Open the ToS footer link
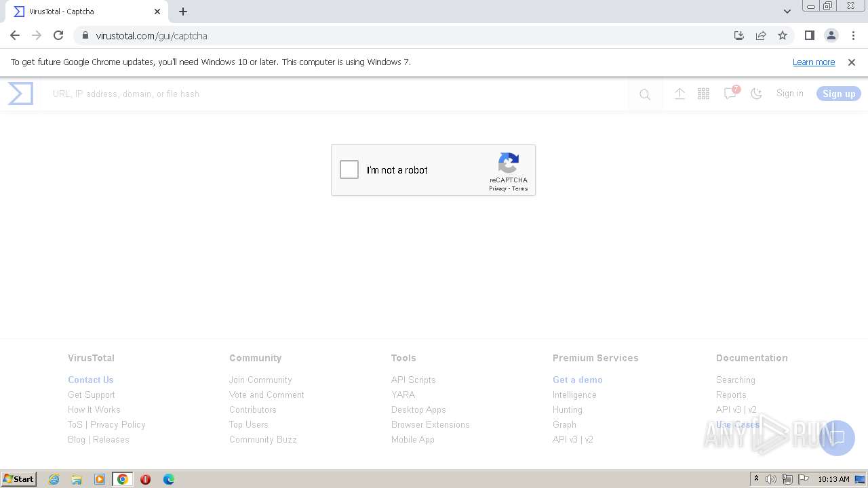This screenshot has height=488, width=868. click(x=75, y=424)
